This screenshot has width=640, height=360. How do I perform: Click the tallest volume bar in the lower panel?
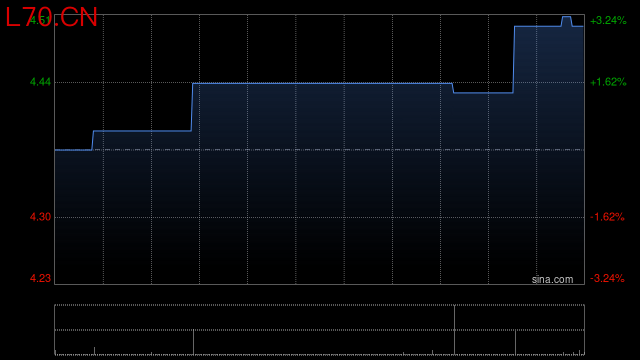(454, 330)
